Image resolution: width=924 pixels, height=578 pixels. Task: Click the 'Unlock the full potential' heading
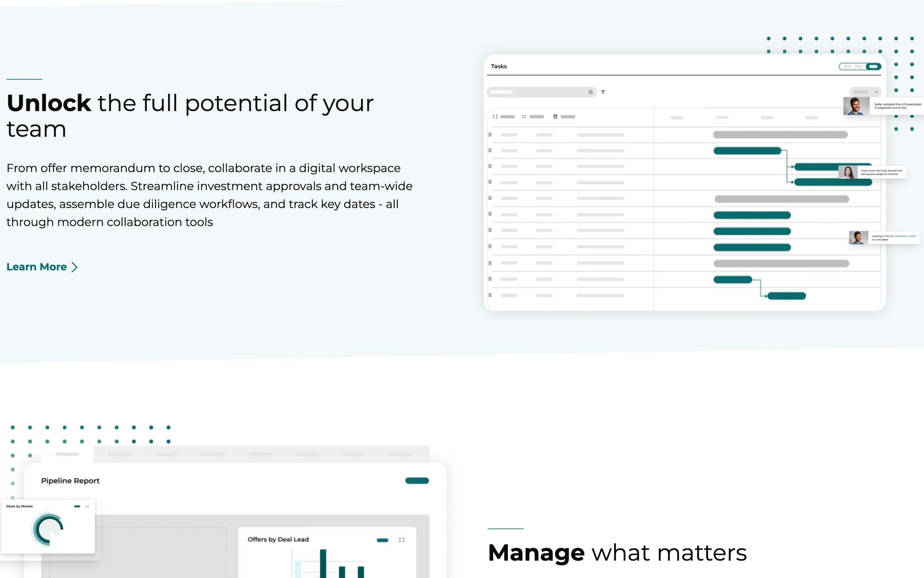coord(190,115)
